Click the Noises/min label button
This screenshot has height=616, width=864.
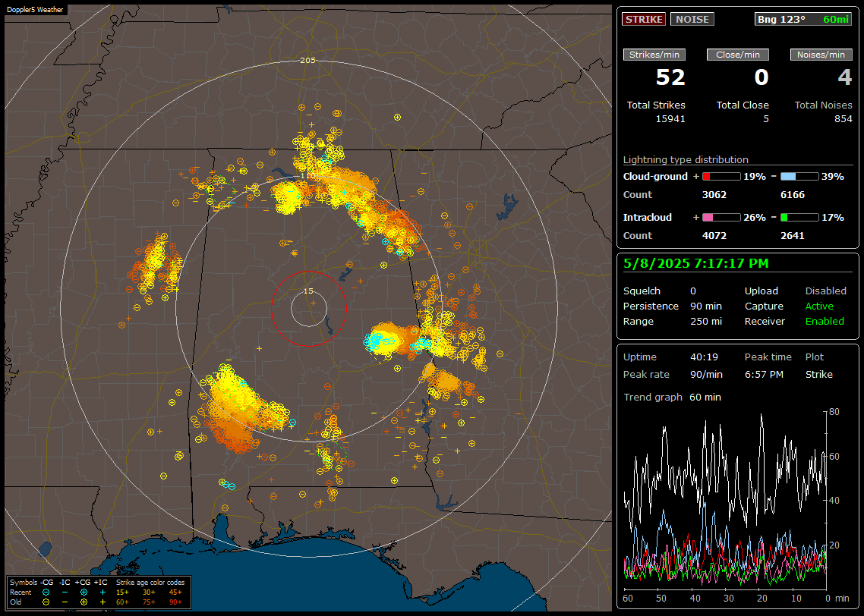[821, 55]
